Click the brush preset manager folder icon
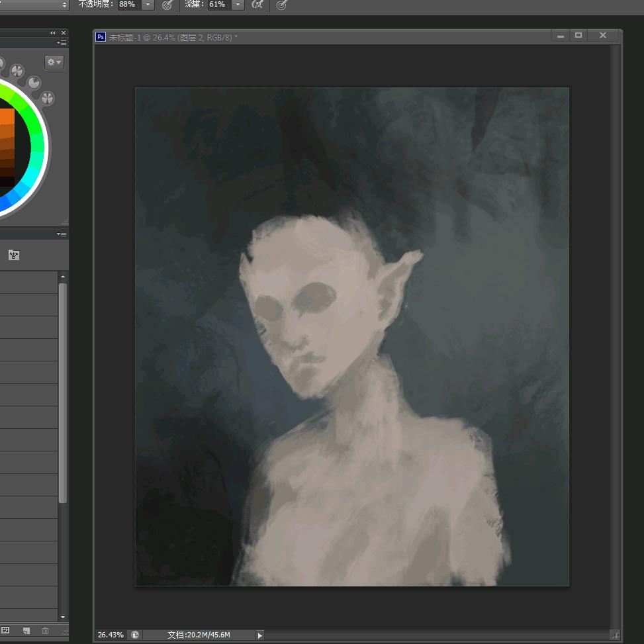 click(x=14, y=255)
